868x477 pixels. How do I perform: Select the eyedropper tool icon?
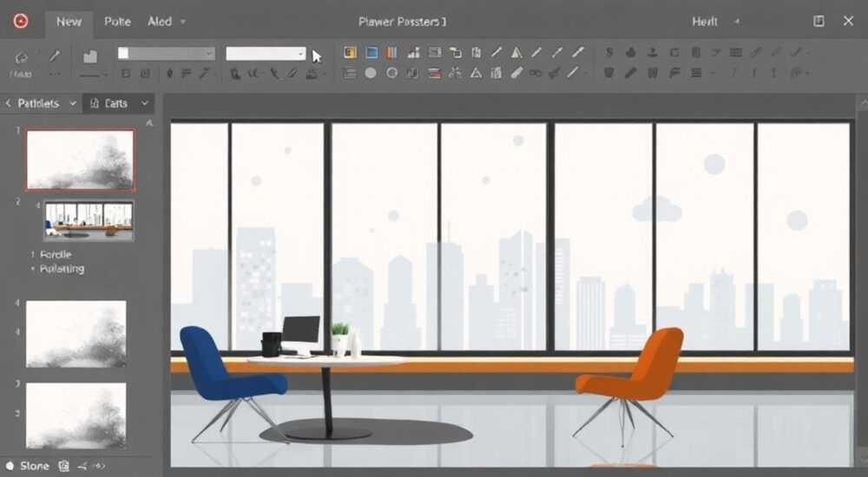(x=55, y=56)
